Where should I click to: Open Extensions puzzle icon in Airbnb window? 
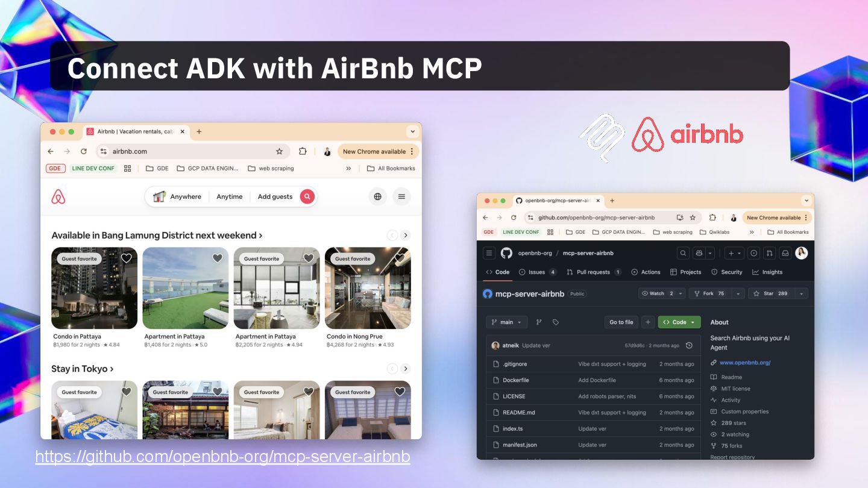(303, 151)
